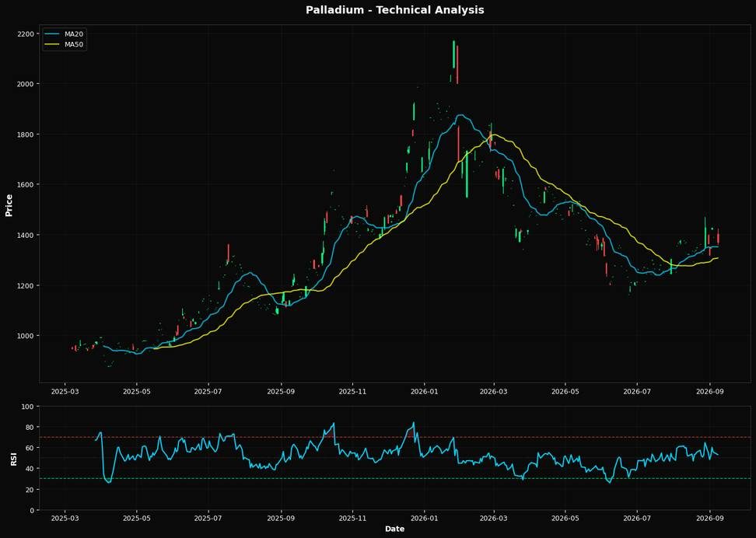This screenshot has height=538, width=756.
Task: Click the 1600 price tick label
Action: pyautogui.click(x=25, y=184)
